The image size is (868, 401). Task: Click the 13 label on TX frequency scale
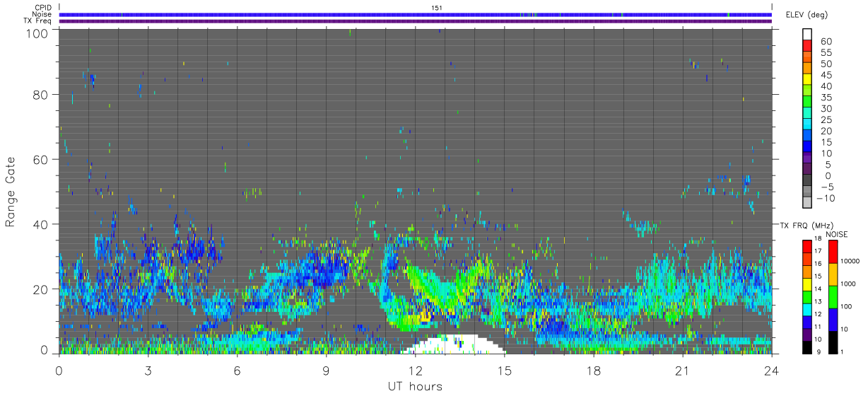point(818,301)
